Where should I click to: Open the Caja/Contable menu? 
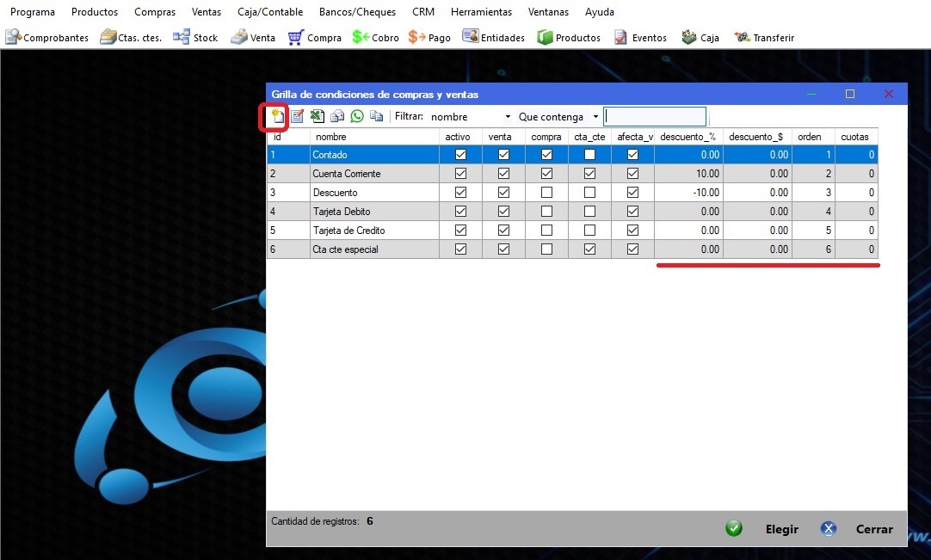[270, 12]
